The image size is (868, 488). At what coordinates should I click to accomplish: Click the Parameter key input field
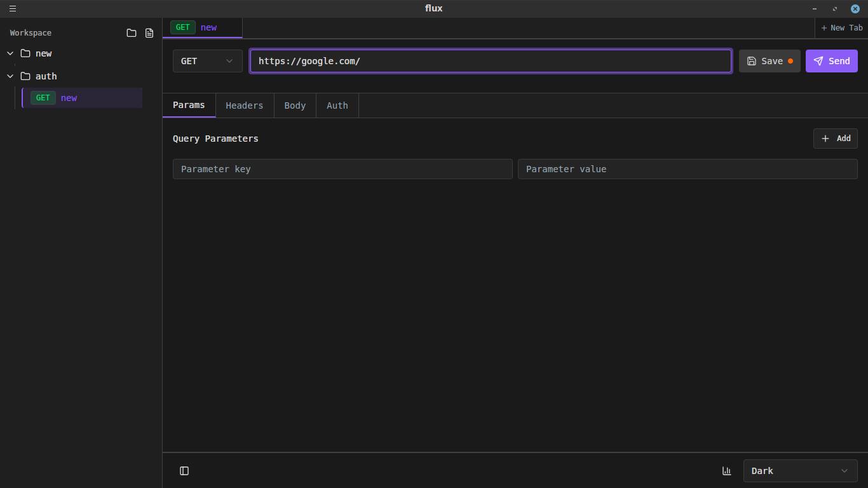(x=342, y=169)
